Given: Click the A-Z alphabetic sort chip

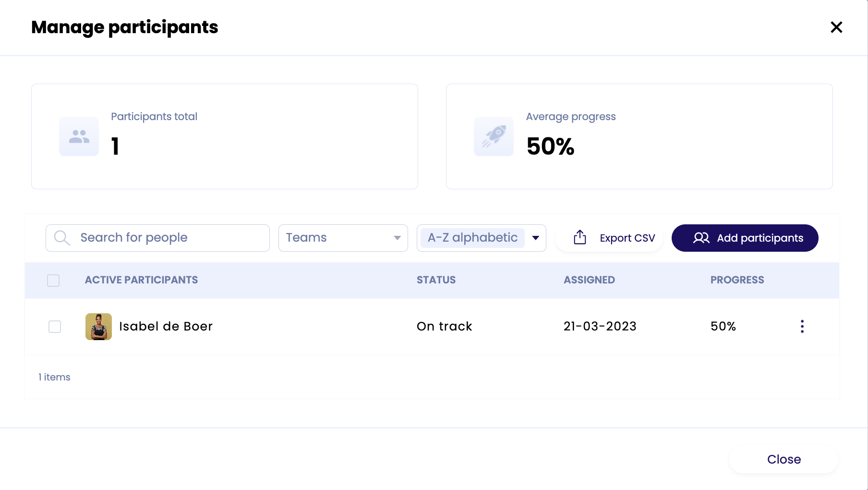Looking at the screenshot, I should [x=472, y=238].
